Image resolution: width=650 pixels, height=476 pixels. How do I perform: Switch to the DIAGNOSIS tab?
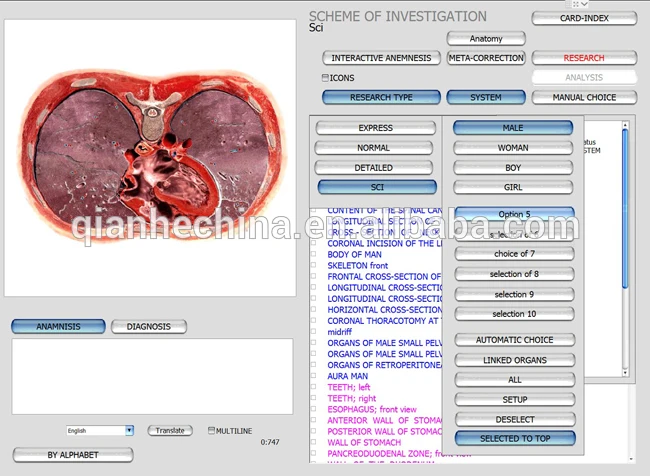point(149,327)
